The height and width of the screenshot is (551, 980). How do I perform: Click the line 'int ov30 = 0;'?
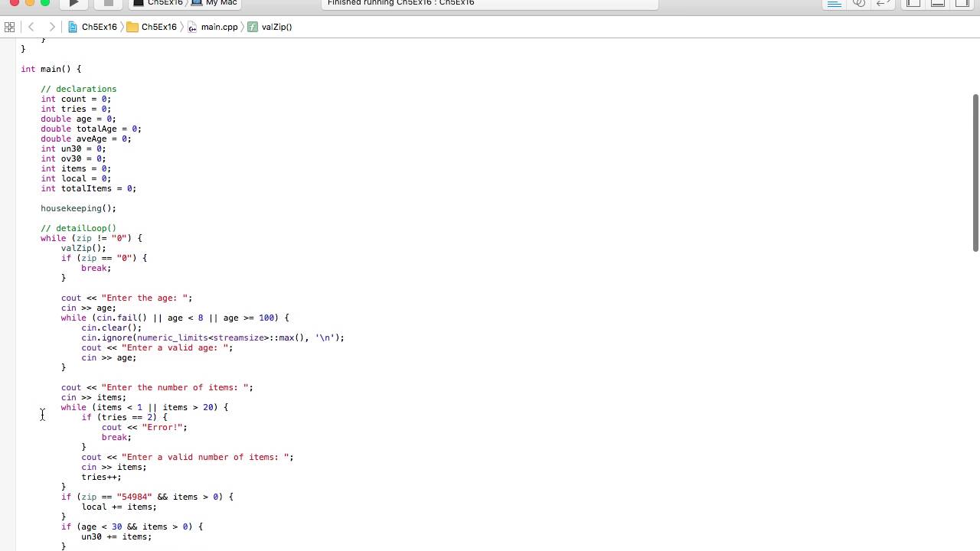(73, 158)
